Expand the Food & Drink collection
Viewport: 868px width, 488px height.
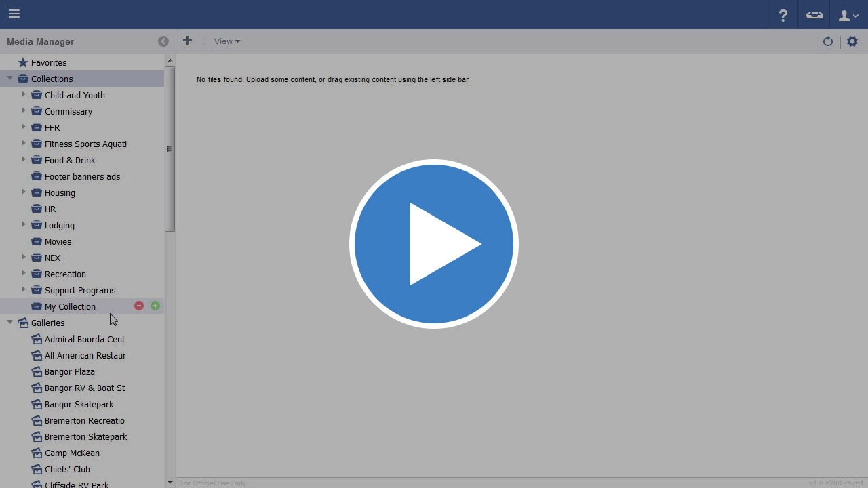point(24,160)
